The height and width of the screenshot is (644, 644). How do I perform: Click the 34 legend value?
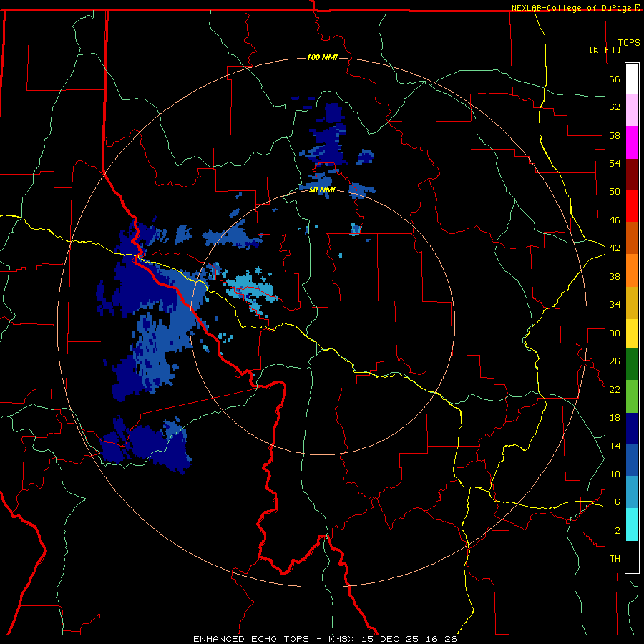click(x=615, y=305)
